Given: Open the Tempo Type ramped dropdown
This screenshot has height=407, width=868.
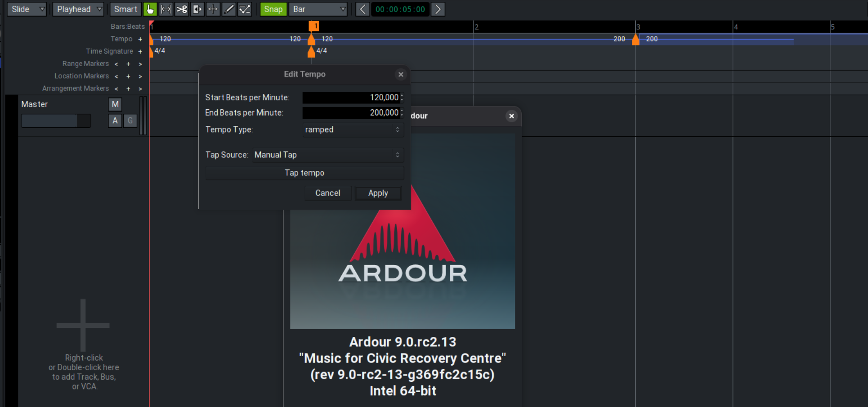Looking at the screenshot, I should (x=352, y=130).
